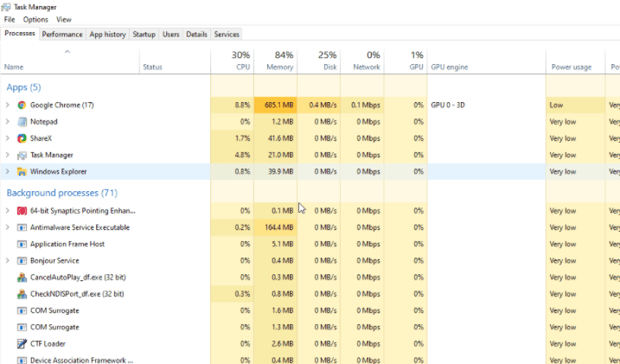Click the Google Chrome process icon
This screenshot has width=620, height=364.
coord(22,105)
